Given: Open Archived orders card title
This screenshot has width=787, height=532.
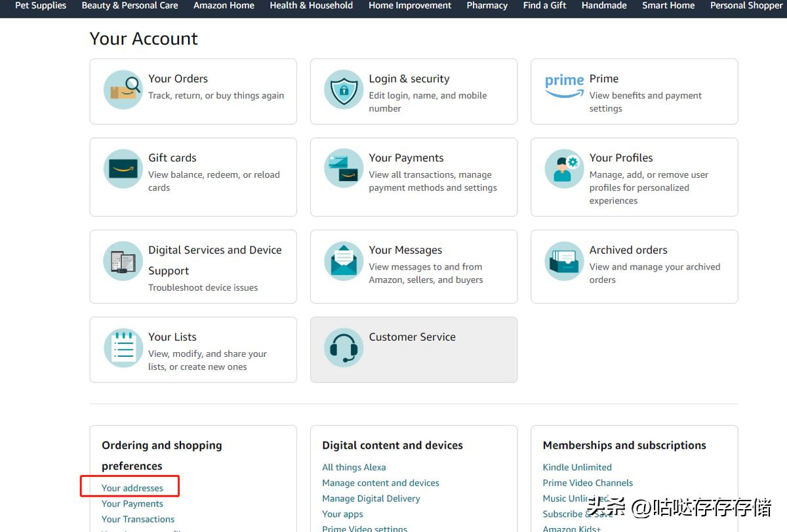Looking at the screenshot, I should click(x=628, y=250).
